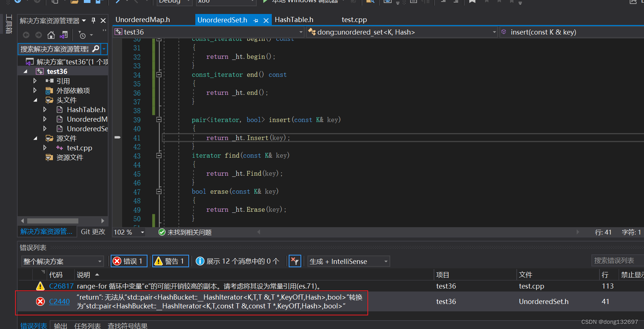
Task: Click the HashTable.h file icon in the tree
Action: 60,110
